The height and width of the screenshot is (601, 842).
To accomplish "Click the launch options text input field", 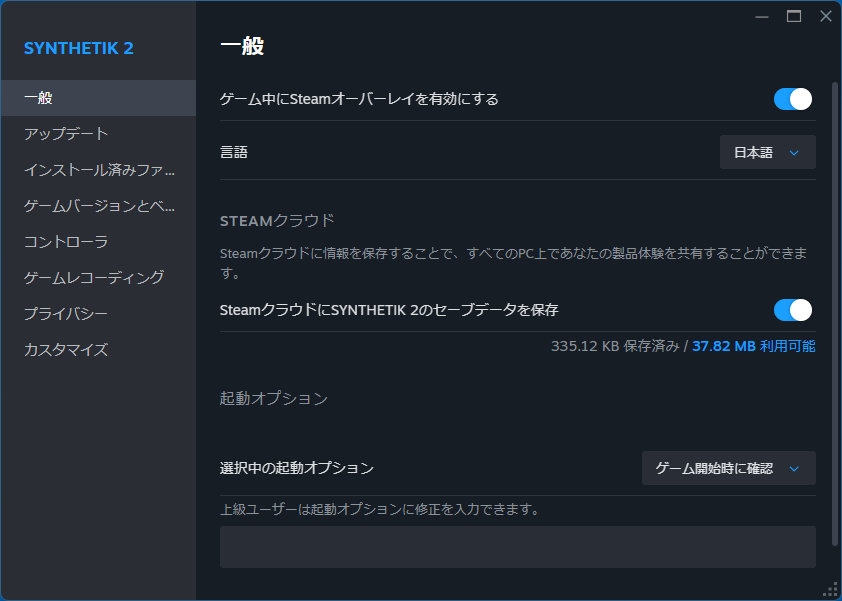I will (x=517, y=547).
